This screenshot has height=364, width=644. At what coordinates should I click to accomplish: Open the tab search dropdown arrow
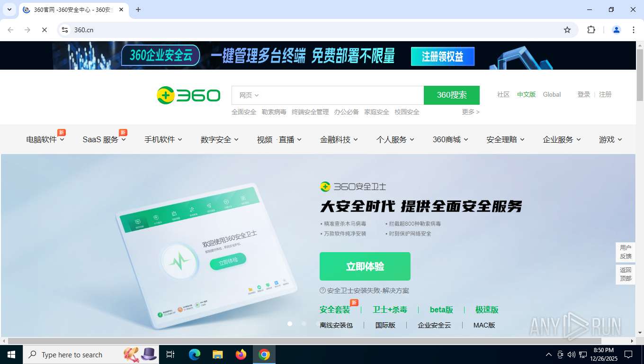click(x=9, y=9)
